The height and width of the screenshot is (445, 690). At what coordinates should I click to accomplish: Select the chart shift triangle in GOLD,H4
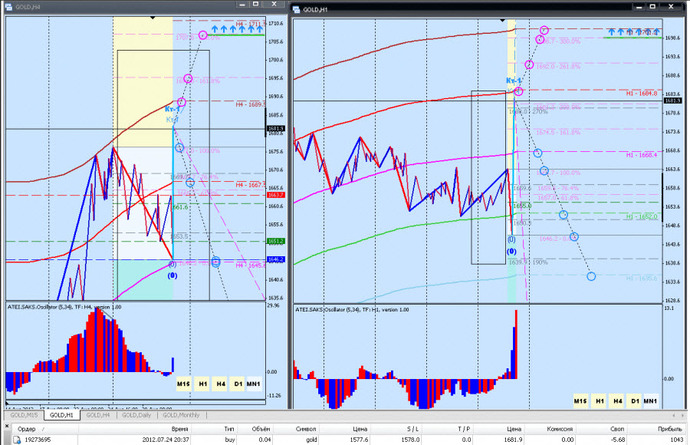[153, 18]
